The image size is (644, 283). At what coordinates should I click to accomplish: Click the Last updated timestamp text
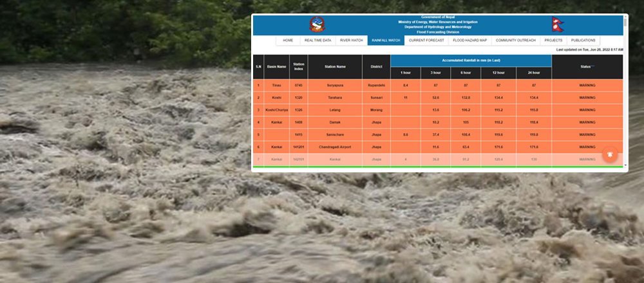click(x=589, y=50)
